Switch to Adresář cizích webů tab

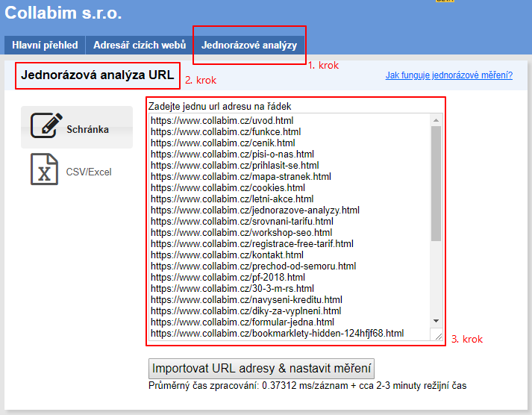140,45
